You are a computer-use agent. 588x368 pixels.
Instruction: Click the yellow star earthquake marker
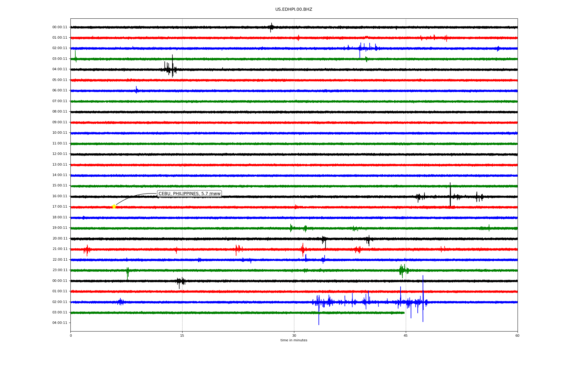tap(114, 206)
